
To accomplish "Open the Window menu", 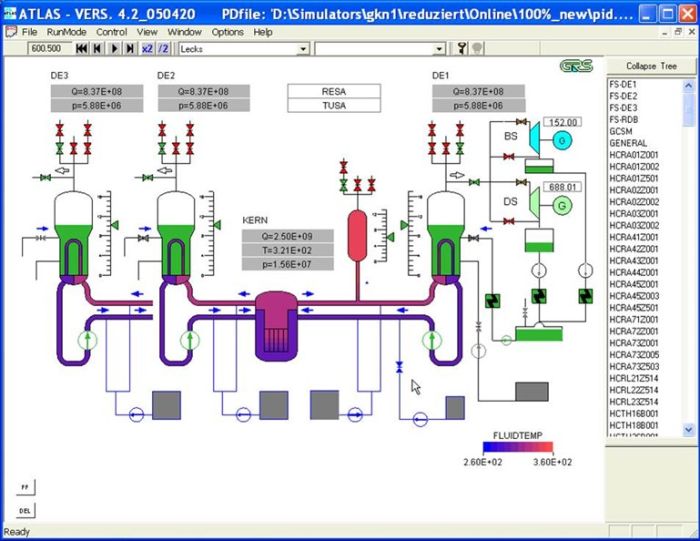I will (x=184, y=32).
